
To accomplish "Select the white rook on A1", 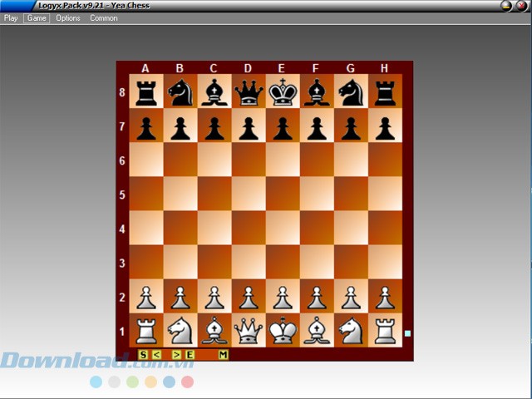I will (146, 330).
